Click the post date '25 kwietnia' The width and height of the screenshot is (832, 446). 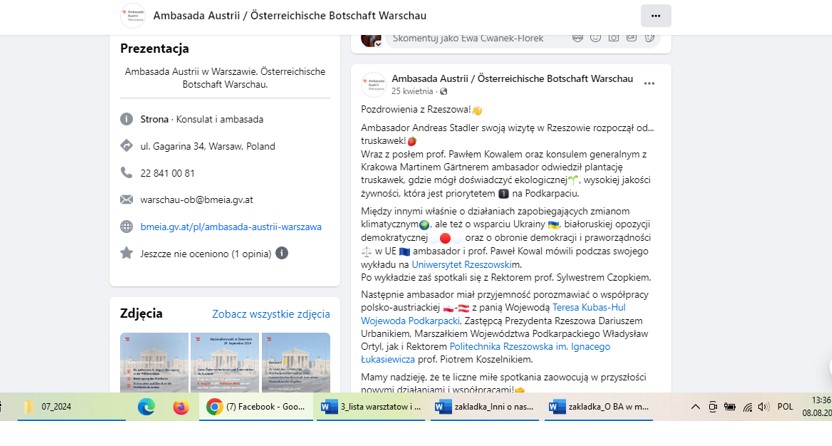click(412, 90)
